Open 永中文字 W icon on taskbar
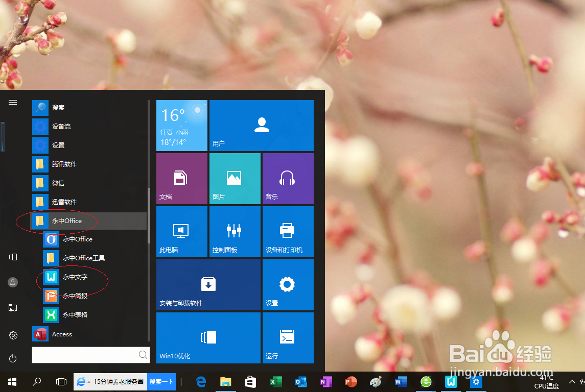The image size is (585, 392). point(451,382)
